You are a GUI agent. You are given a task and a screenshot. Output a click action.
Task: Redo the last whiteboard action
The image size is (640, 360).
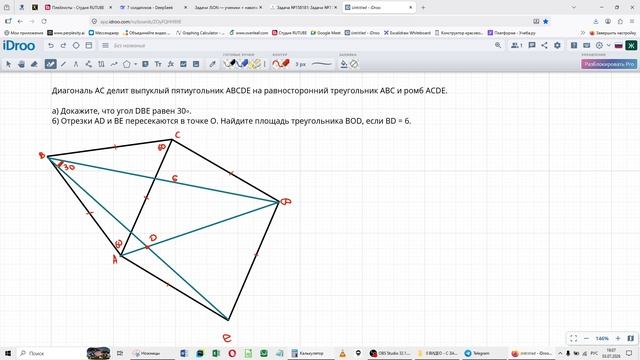point(63,46)
